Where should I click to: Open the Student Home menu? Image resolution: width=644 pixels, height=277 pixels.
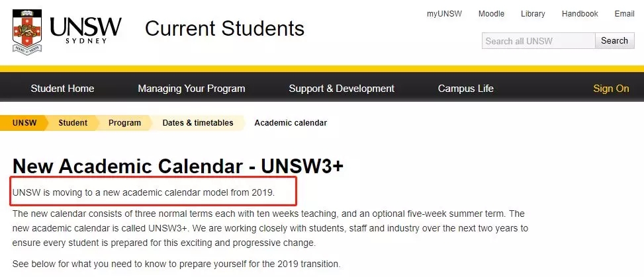click(62, 89)
